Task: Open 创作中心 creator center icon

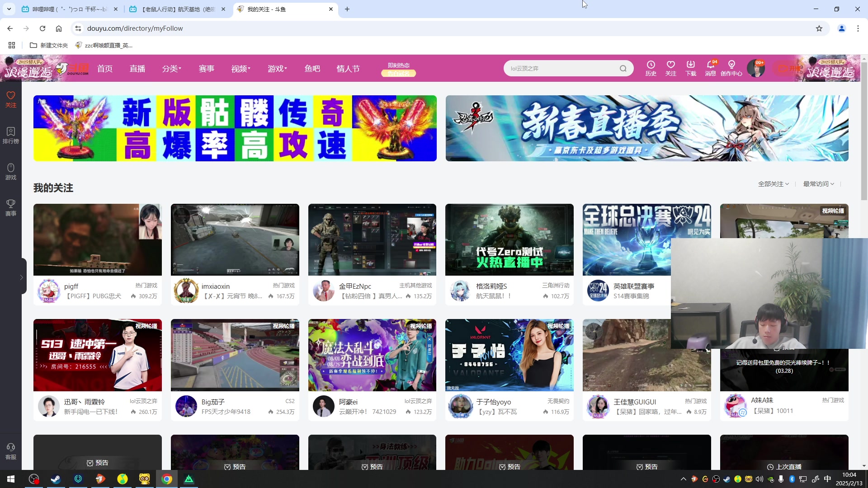Action: [x=731, y=68]
